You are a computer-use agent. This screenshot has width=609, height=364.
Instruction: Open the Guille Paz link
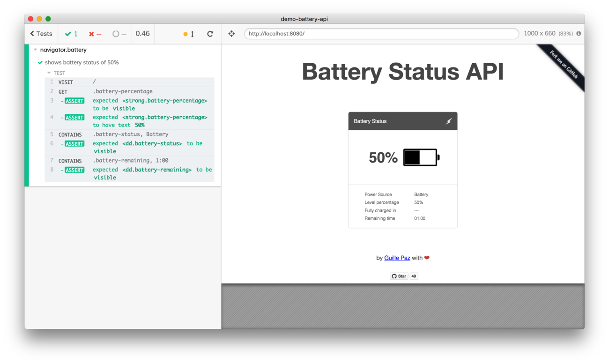[x=397, y=258]
